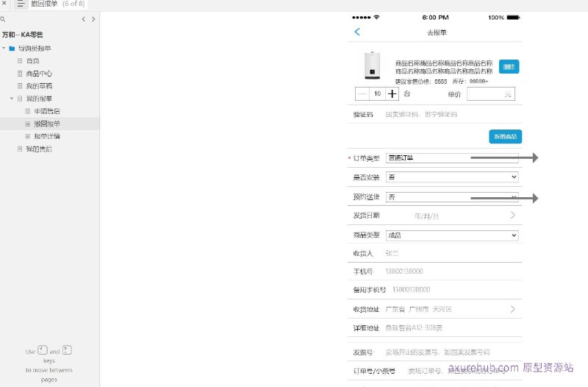588x387 pixels.
Task: Open the 我的售后 page
Action: [39, 149]
